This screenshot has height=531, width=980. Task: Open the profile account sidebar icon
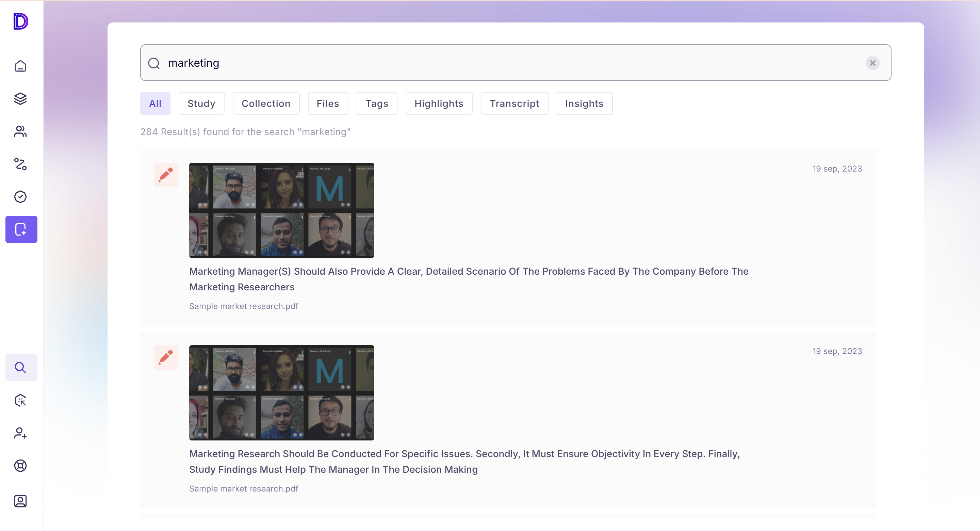coord(20,501)
